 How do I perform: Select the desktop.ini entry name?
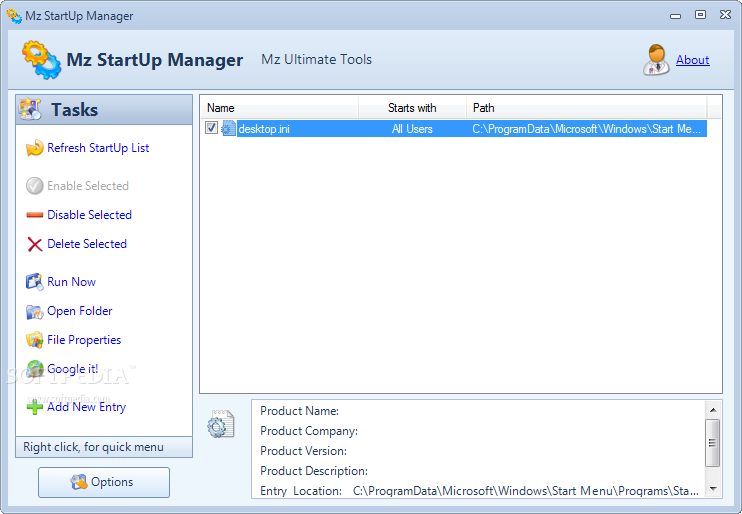pos(264,129)
